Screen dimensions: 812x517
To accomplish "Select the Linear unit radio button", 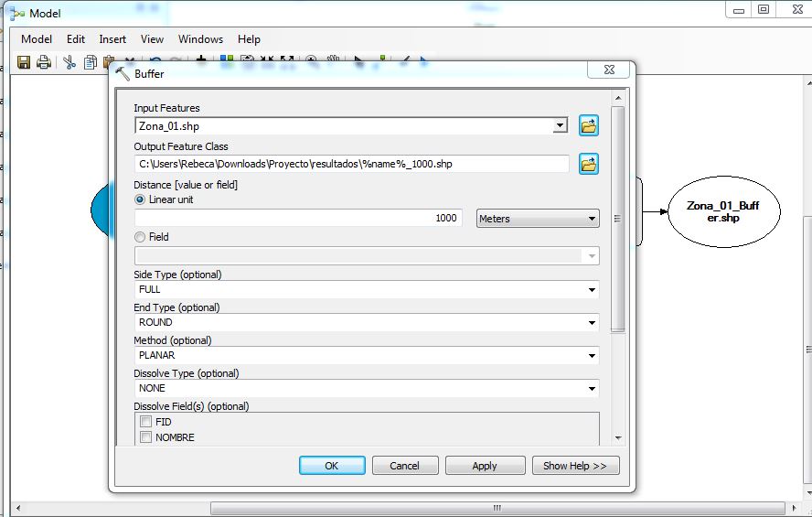I will tap(140, 199).
